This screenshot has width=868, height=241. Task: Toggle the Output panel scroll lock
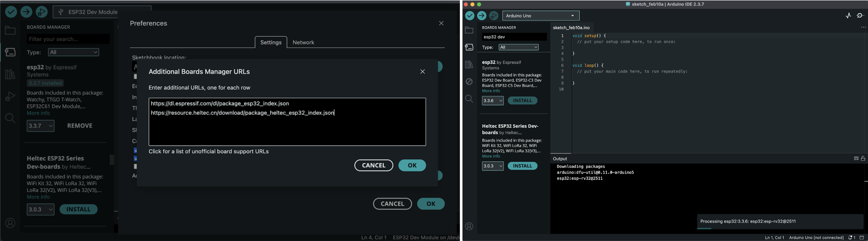pos(863,158)
